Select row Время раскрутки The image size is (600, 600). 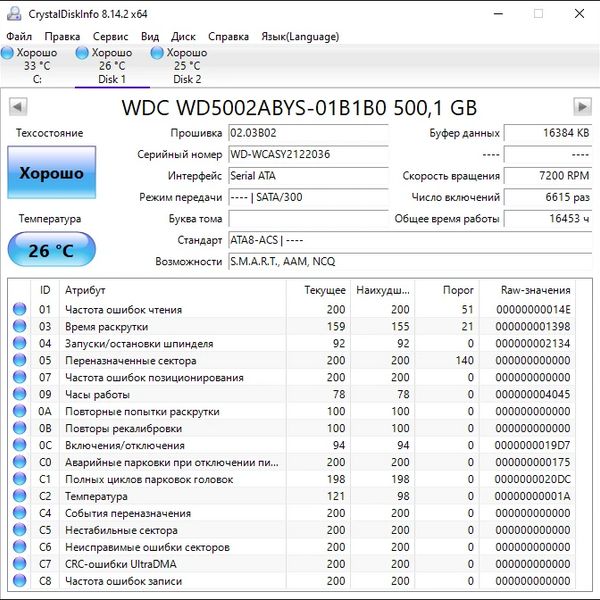[292, 326]
